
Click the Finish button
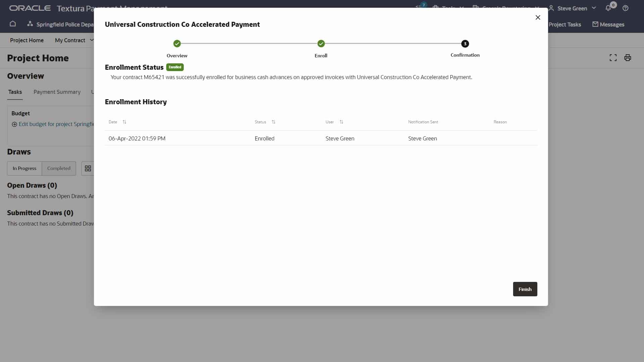click(x=525, y=289)
